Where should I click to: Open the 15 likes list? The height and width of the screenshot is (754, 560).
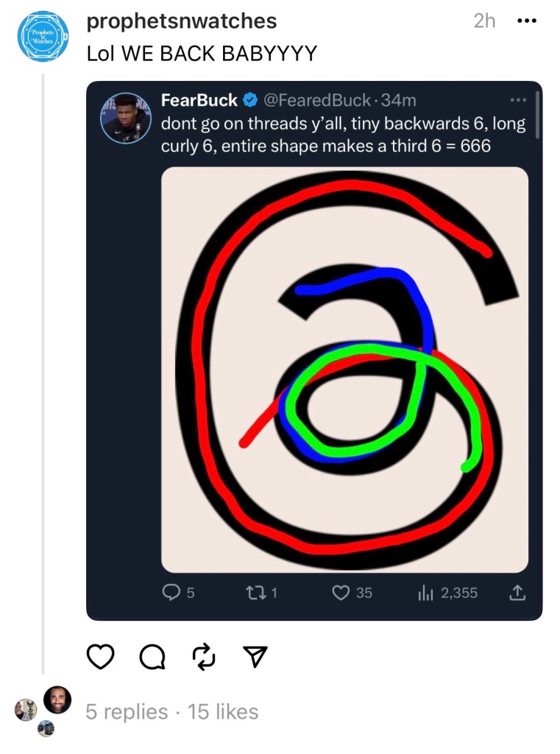(x=223, y=712)
